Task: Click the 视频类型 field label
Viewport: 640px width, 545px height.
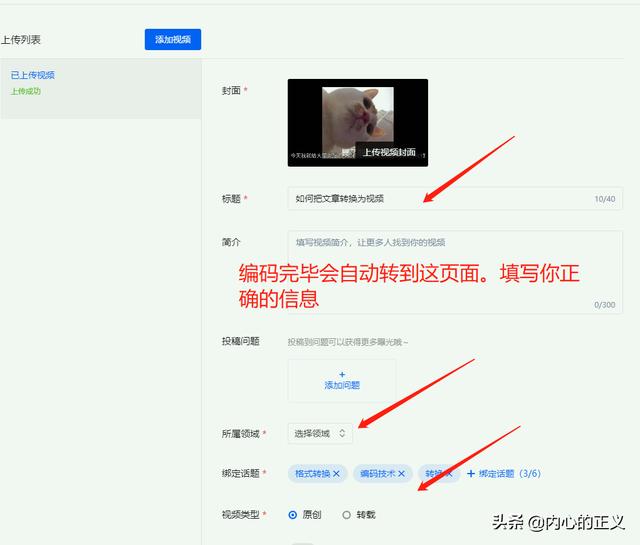Action: (x=241, y=515)
